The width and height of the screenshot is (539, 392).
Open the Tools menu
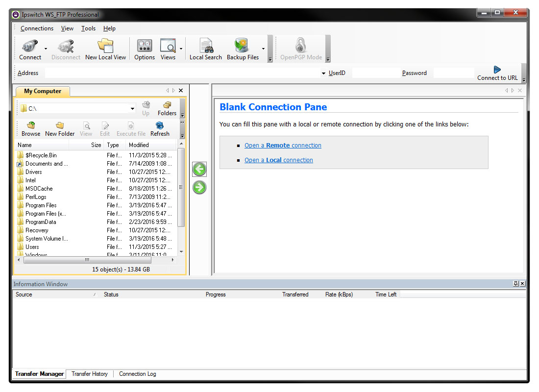click(x=88, y=28)
